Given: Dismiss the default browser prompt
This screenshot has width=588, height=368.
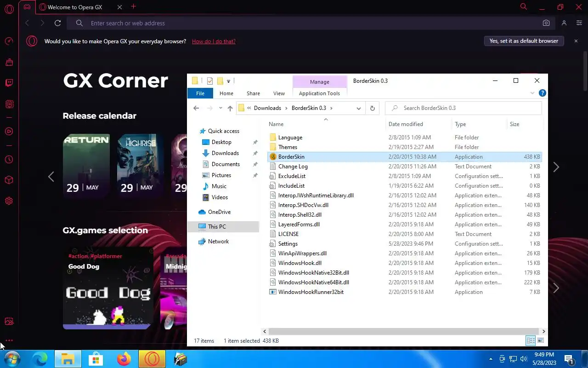Looking at the screenshot, I should coord(576,41).
